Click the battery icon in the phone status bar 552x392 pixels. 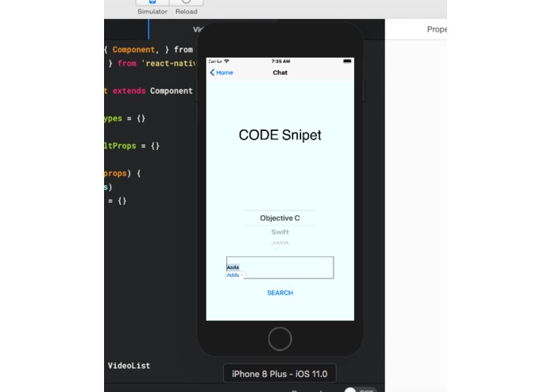point(347,61)
